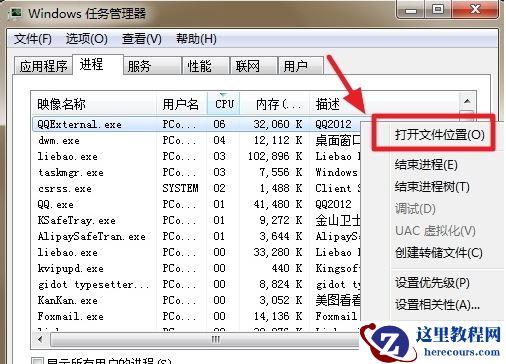The height and width of the screenshot is (364, 506).
Task: Choose 设置相关性(A)... in context menu
Action: click(x=437, y=305)
